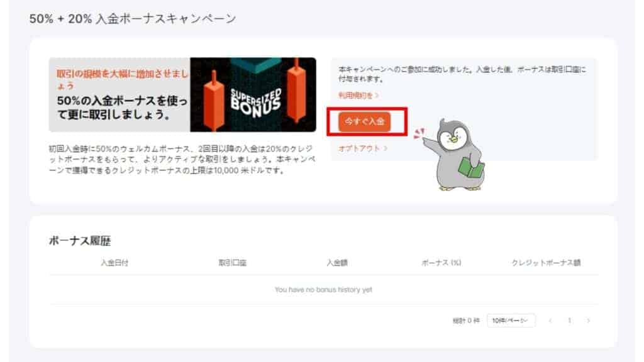
Task: Open the Supersized Bonus banner image
Action: [x=182, y=94]
